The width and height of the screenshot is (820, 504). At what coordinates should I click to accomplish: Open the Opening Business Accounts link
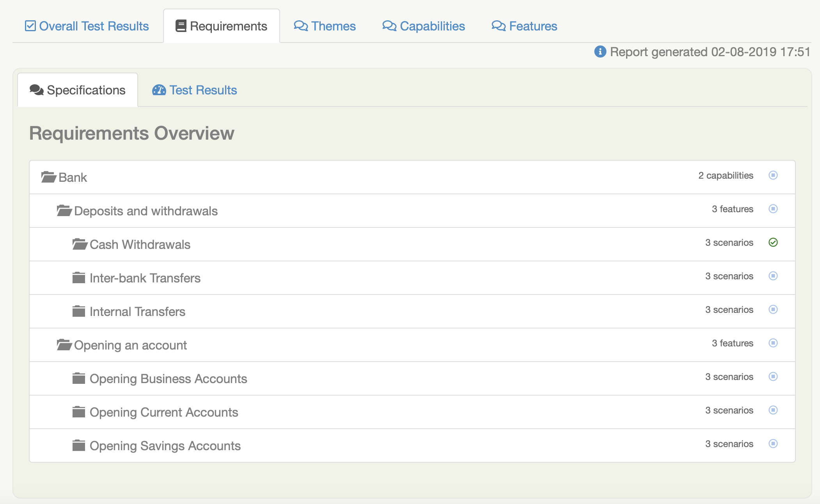[x=168, y=379]
